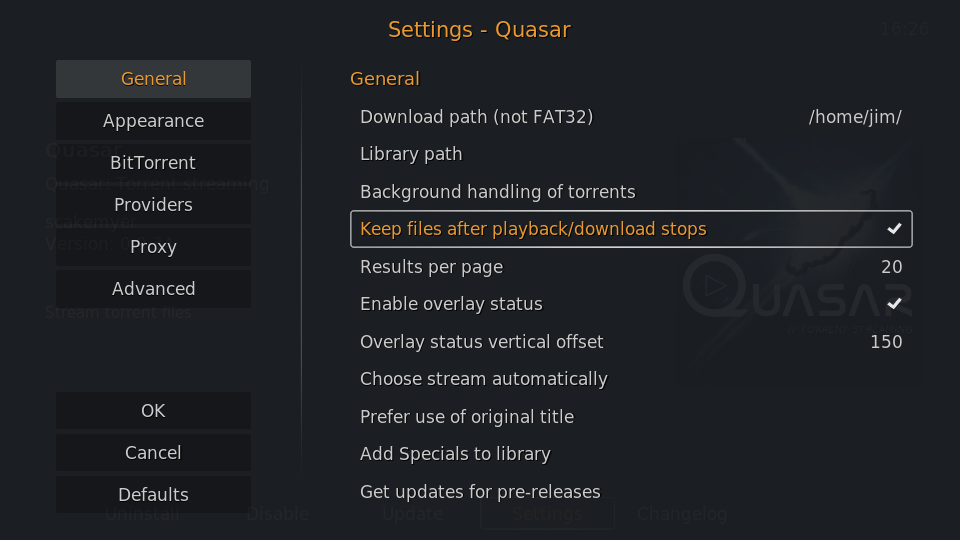Screen dimensions: 960x540
Task: Click the Cancel button
Action: [x=153, y=452]
